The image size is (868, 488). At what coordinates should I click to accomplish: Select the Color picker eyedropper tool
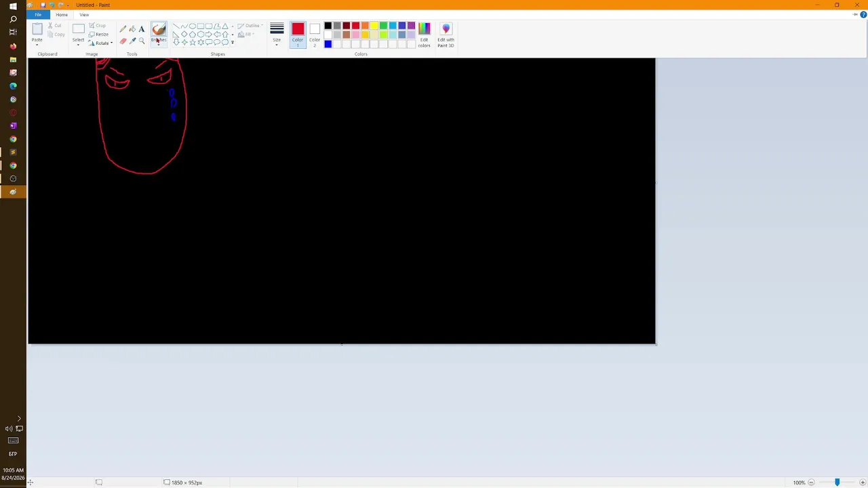point(132,41)
